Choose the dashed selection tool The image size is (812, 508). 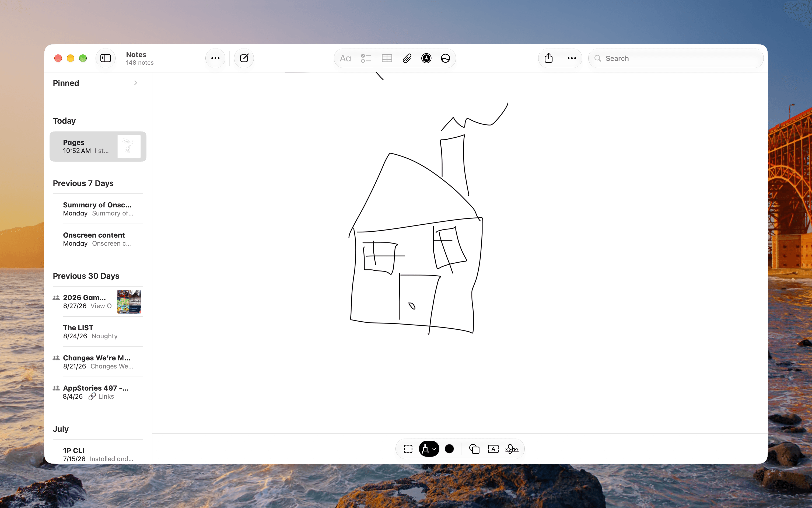coord(408,449)
